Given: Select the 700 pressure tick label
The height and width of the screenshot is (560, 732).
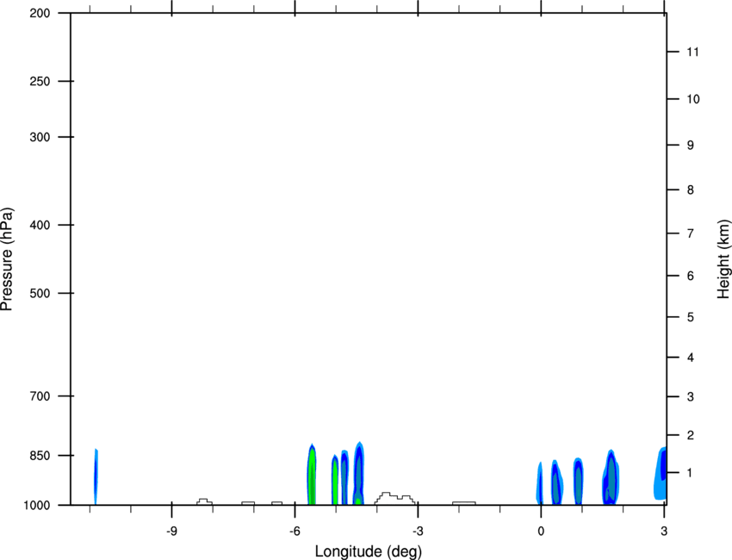Looking at the screenshot, I should tap(40, 395).
